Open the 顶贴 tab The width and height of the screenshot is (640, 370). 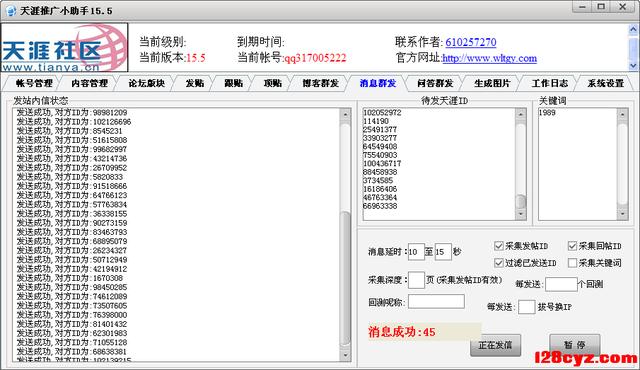coord(273,83)
